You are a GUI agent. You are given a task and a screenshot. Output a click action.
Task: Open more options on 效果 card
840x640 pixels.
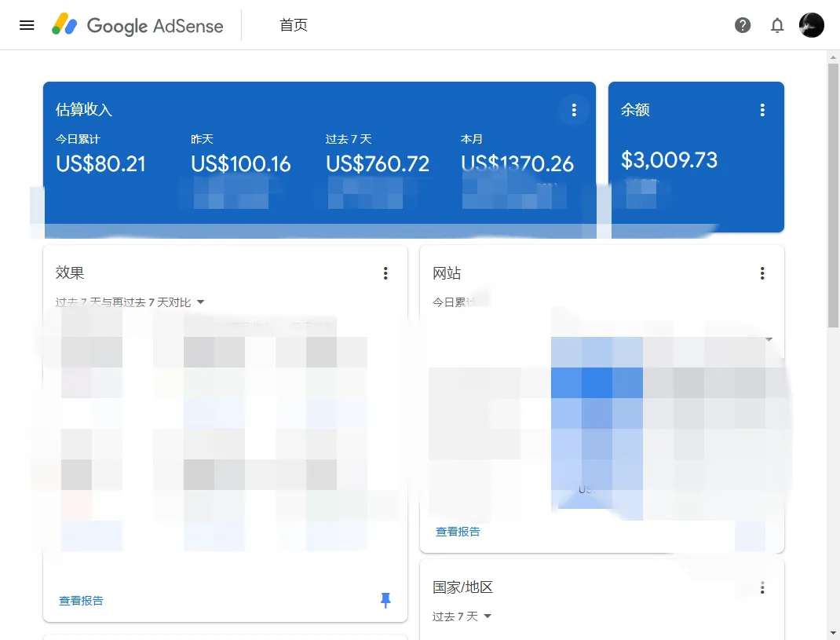click(x=385, y=273)
